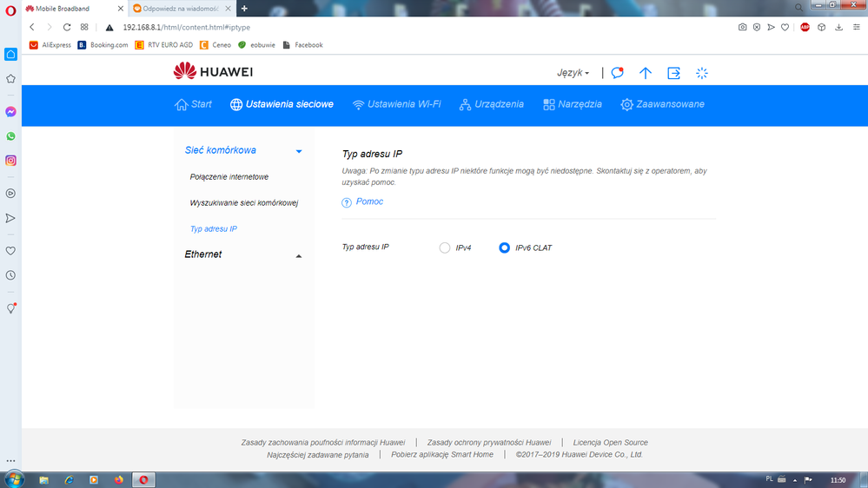
Task: Click the logout icon in Huawei header
Action: (673, 73)
